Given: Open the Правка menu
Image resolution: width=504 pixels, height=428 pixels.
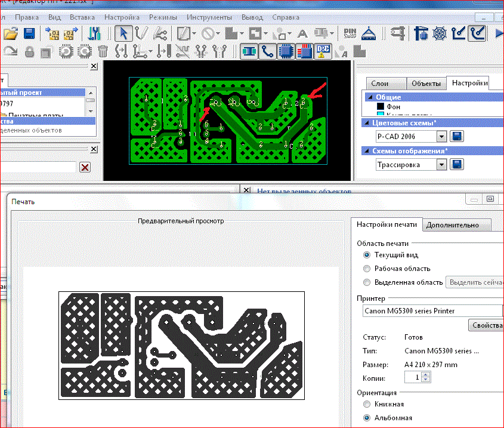Looking at the screenshot, I should pos(27,17).
